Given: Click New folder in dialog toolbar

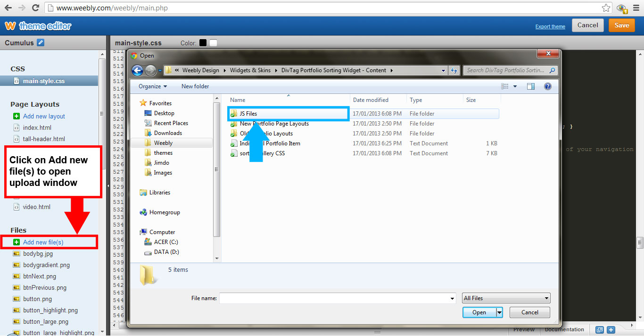Looking at the screenshot, I should pos(195,86).
